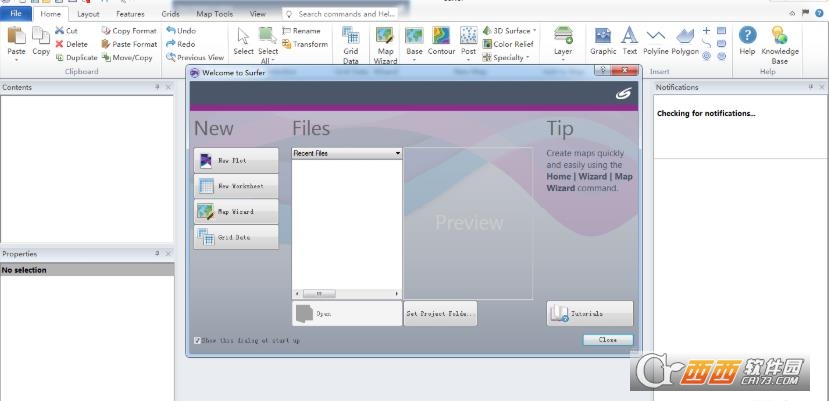Switch to the View ribbon tab

(x=258, y=14)
